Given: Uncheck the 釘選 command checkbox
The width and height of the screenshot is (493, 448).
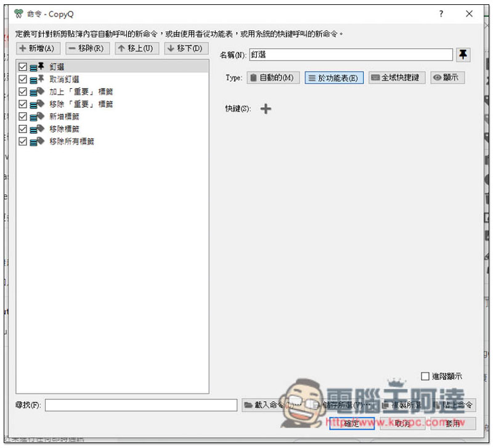Looking at the screenshot, I should [23, 67].
